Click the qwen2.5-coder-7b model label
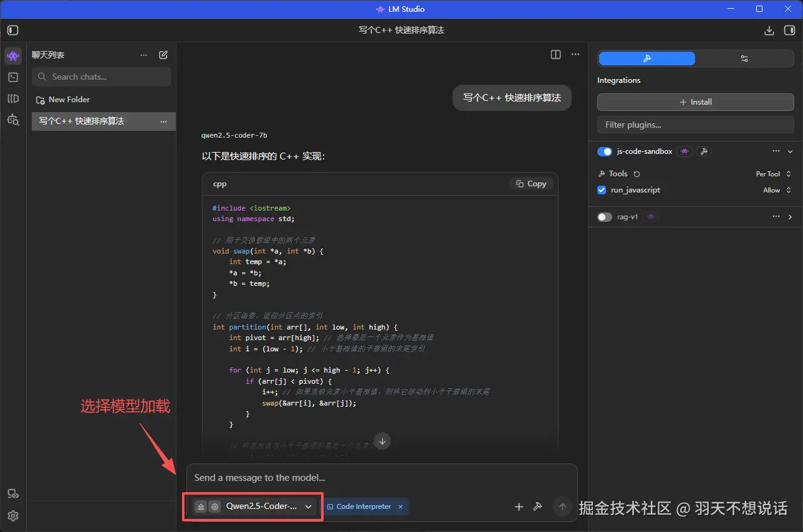This screenshot has width=803, height=532. 234,135
